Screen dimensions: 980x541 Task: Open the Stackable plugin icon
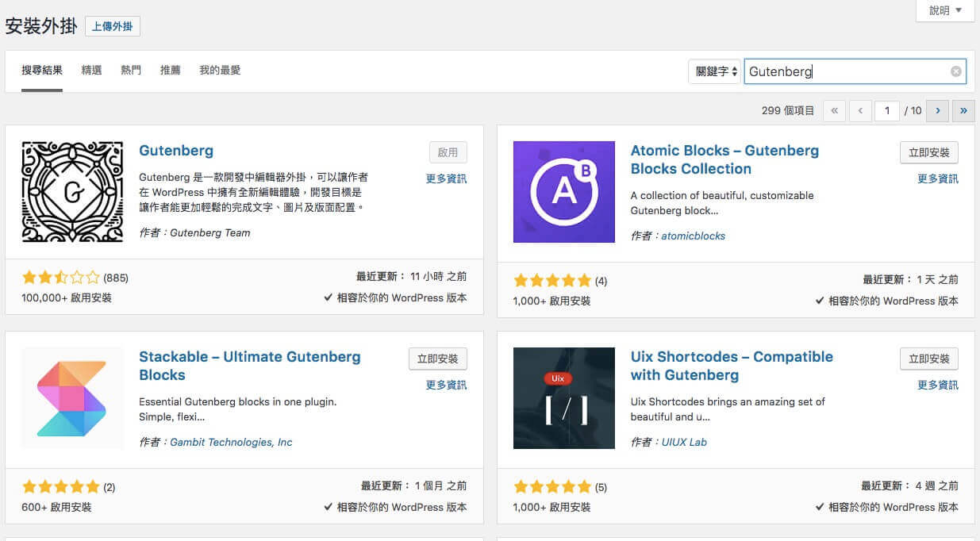pyautogui.click(x=72, y=398)
